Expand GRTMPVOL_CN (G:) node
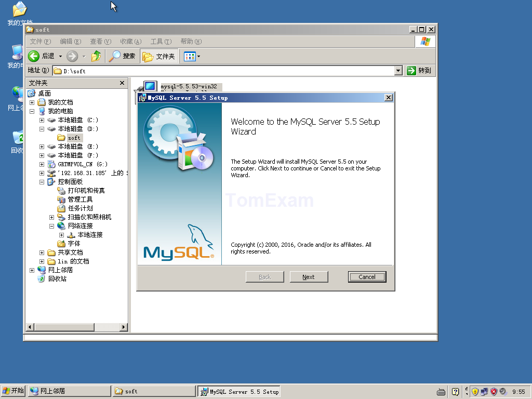This screenshot has height=399, width=532. tap(42, 164)
